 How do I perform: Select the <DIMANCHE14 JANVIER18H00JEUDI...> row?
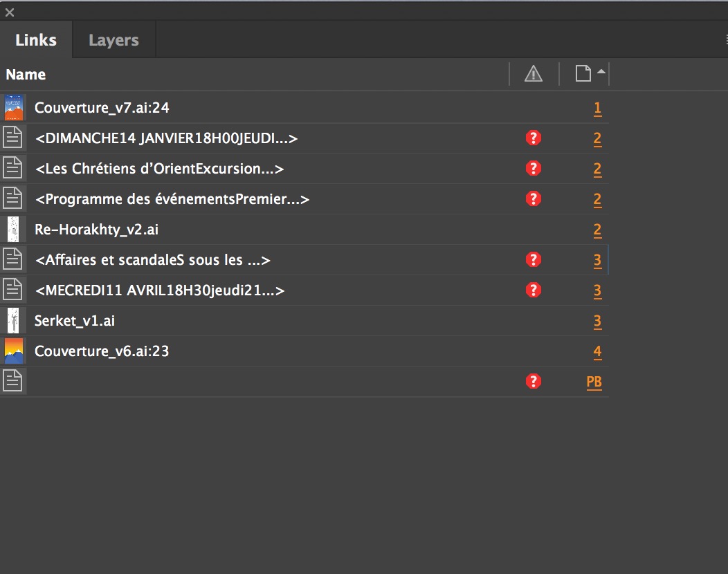click(304, 138)
